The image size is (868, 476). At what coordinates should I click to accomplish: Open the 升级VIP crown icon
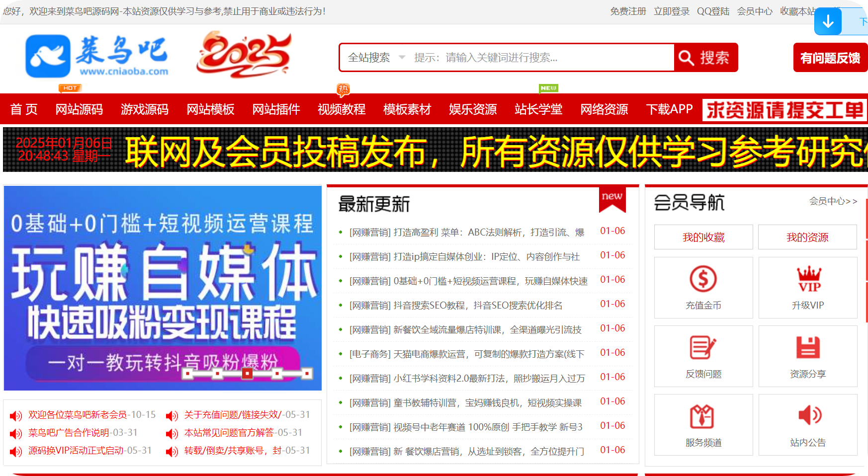click(x=808, y=279)
